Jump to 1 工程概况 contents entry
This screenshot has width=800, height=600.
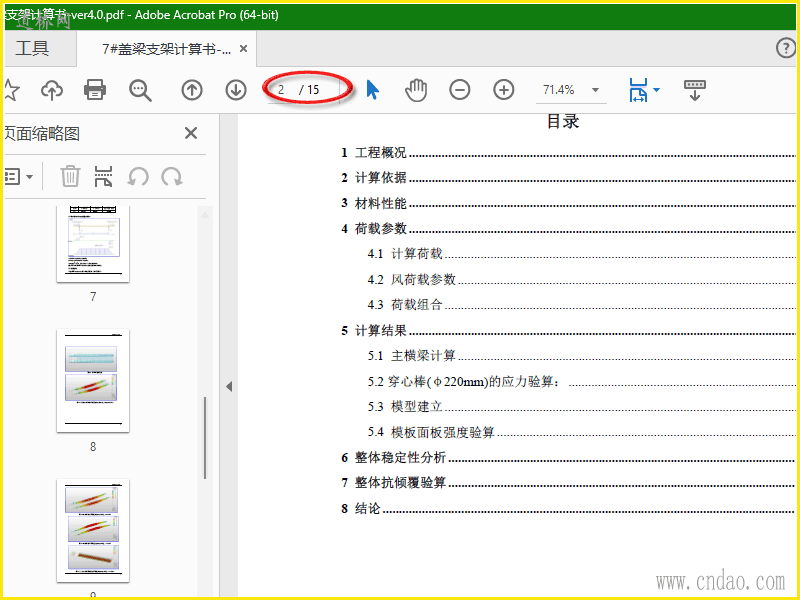[x=568, y=152]
